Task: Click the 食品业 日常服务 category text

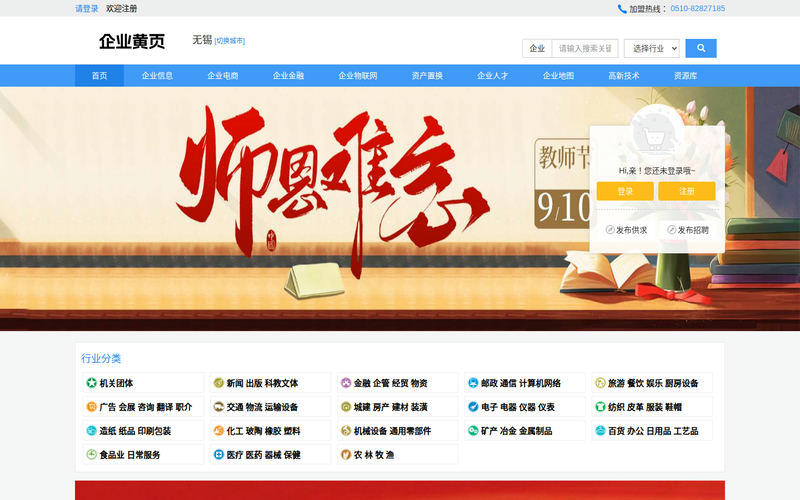Action: point(130,454)
